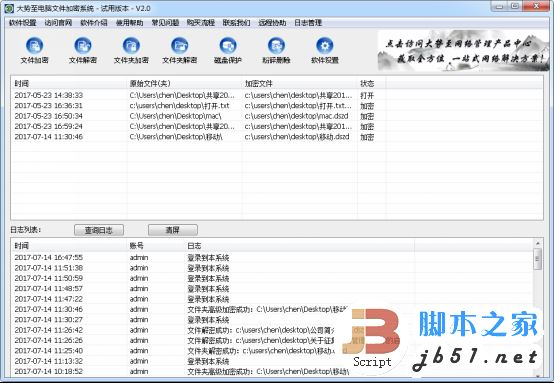Open the 日志管理 menu
Viewport: 554px width, 383px height.
point(308,23)
